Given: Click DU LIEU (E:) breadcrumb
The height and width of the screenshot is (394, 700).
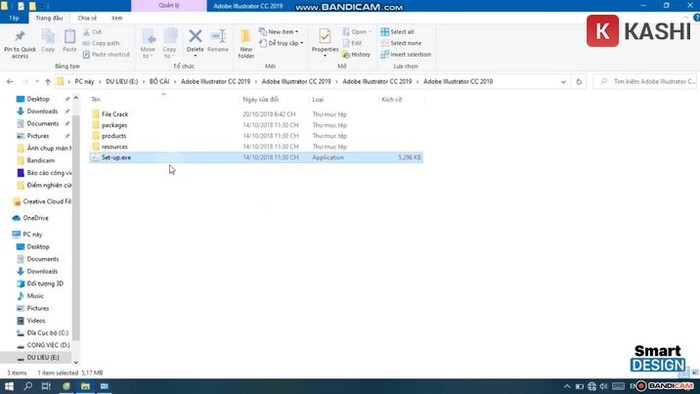Looking at the screenshot, I should pos(122,82).
